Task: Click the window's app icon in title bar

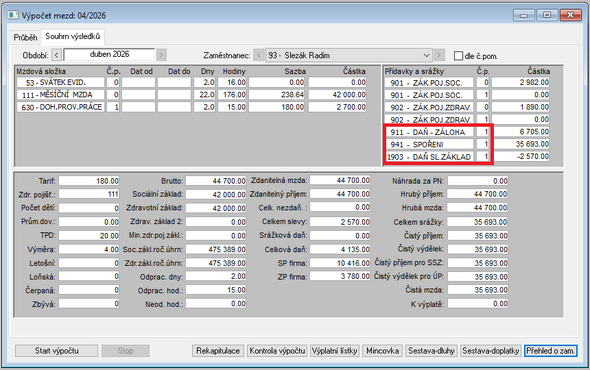Action: pyautogui.click(x=13, y=15)
